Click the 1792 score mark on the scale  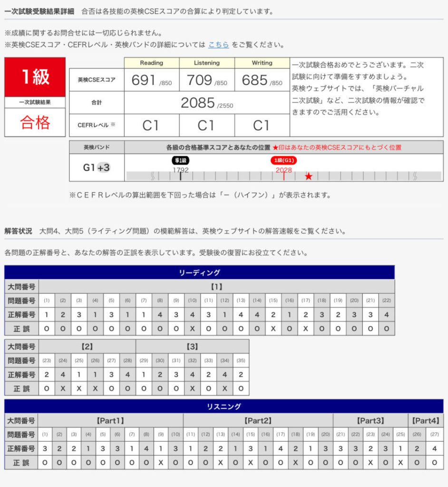click(181, 170)
